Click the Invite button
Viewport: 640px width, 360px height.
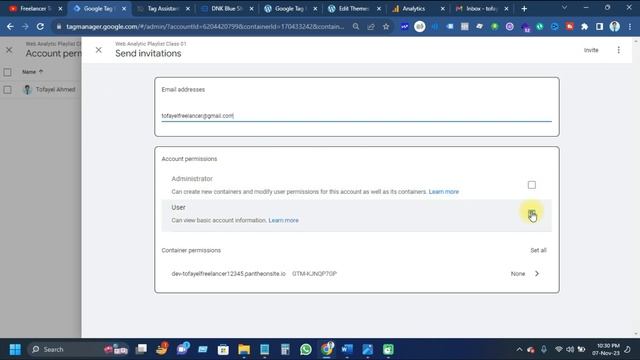click(591, 50)
